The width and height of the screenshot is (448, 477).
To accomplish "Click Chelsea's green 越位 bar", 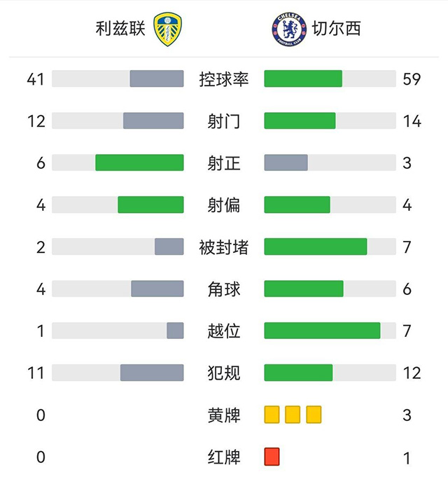I will click(322, 331).
